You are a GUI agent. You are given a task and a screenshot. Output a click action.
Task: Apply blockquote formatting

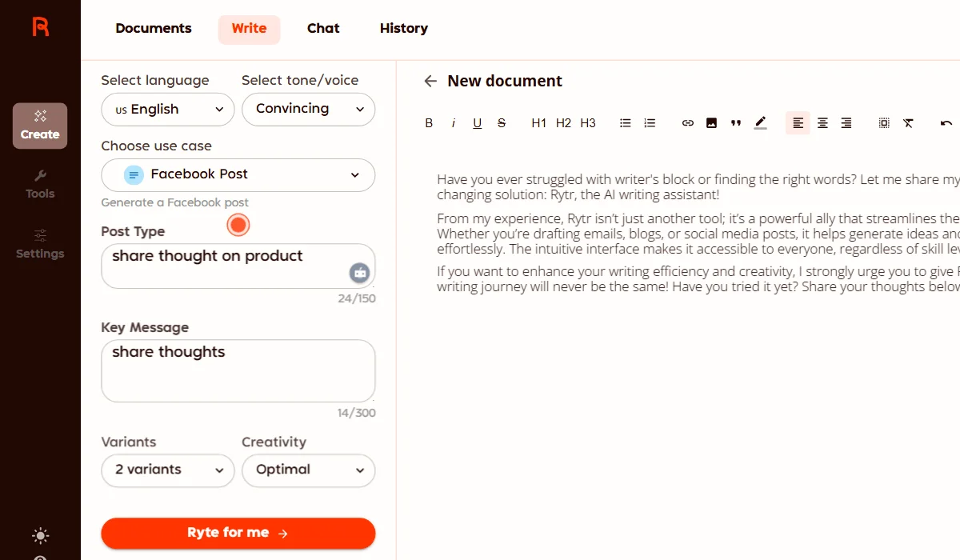[735, 122]
